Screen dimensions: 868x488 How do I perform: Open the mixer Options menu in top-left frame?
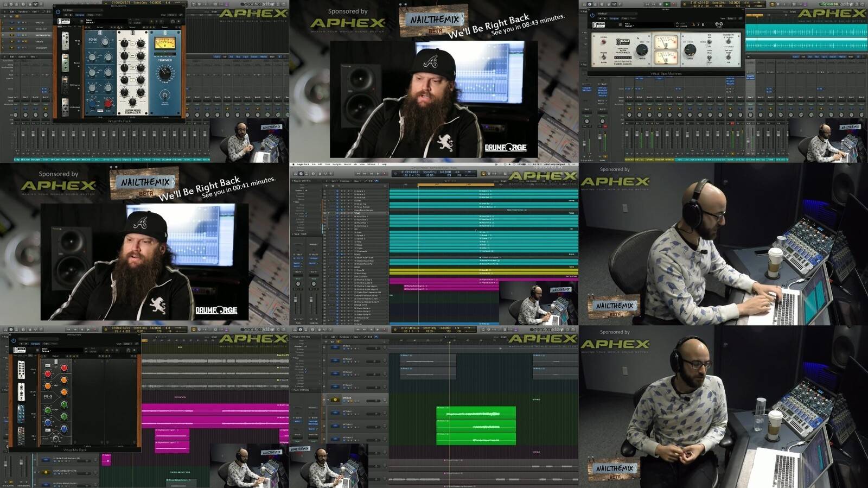pyautogui.click(x=23, y=56)
